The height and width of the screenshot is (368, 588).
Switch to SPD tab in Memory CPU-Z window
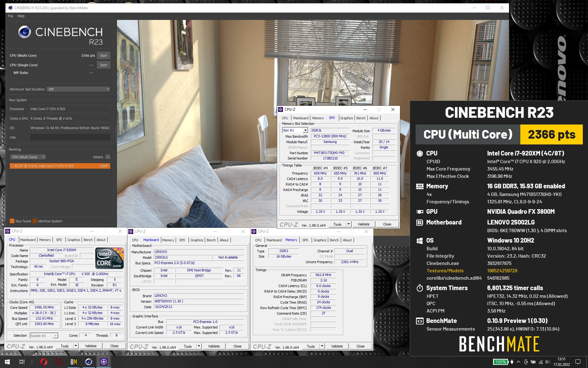[305, 240]
